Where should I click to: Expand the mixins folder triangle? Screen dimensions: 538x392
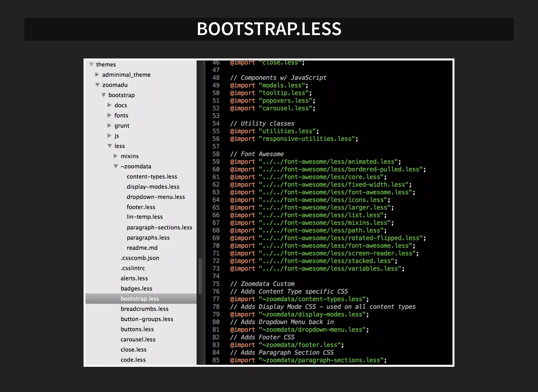point(115,156)
